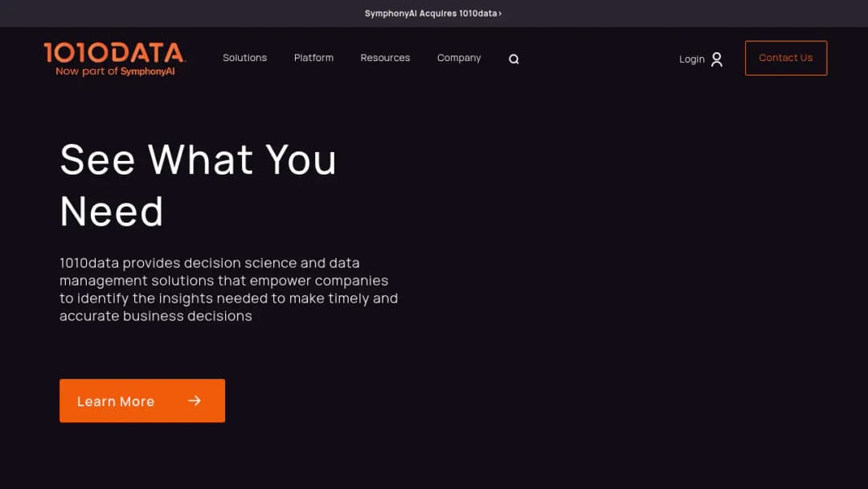The height and width of the screenshot is (489, 868).
Task: Click the '1010data provides decision science' paragraph
Action: click(228, 289)
